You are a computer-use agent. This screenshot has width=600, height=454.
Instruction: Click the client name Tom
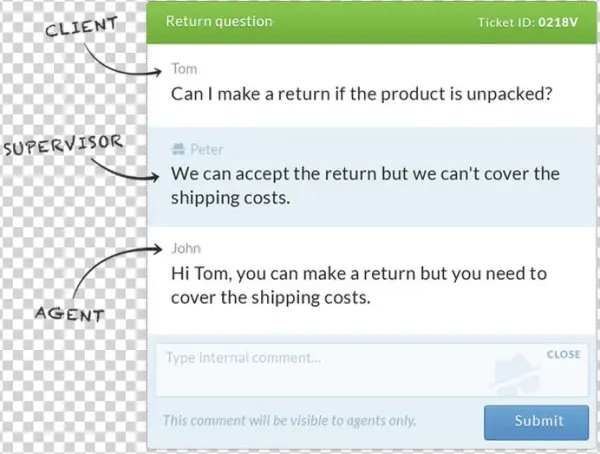coord(184,71)
